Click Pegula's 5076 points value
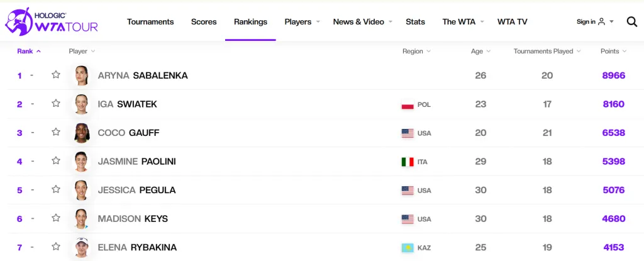This screenshot has width=644, height=261. pos(614,191)
